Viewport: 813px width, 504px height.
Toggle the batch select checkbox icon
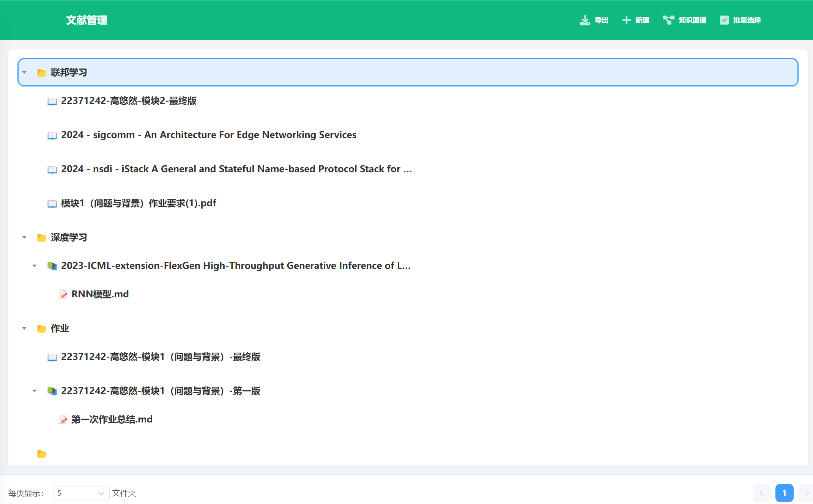(724, 20)
